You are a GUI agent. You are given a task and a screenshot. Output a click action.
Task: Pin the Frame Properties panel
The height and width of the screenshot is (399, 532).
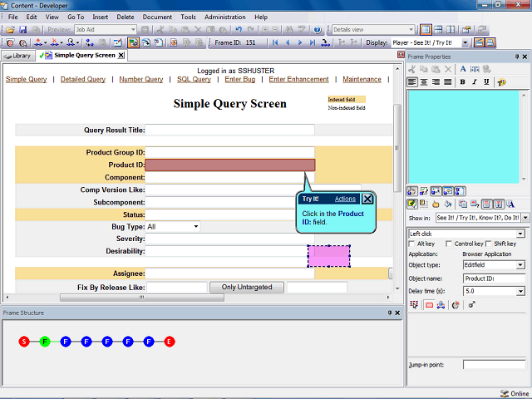(517, 57)
